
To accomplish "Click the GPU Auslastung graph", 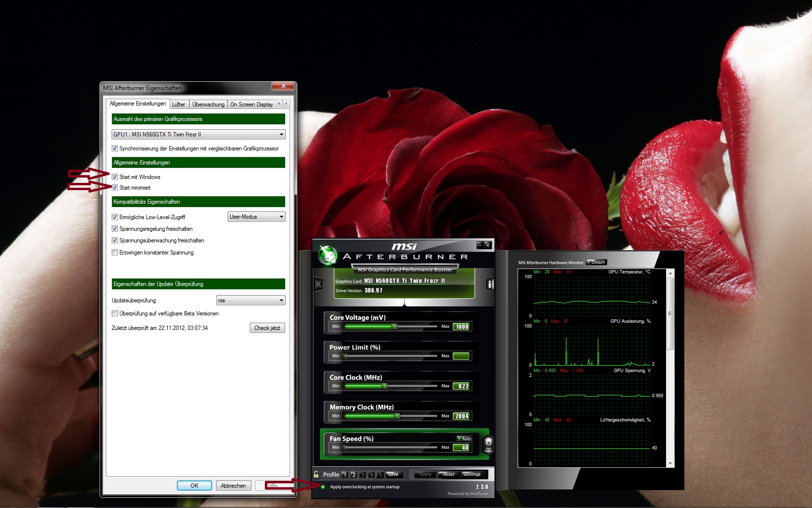I will point(592,346).
